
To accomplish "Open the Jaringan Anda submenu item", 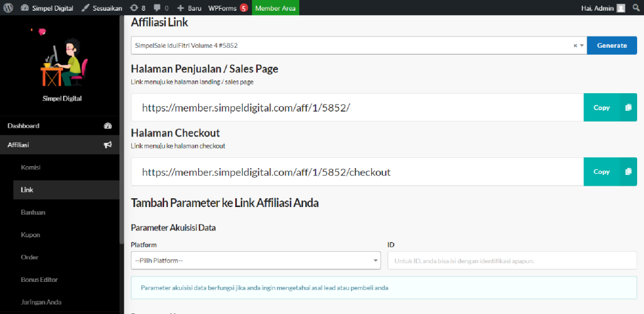I will (x=41, y=302).
